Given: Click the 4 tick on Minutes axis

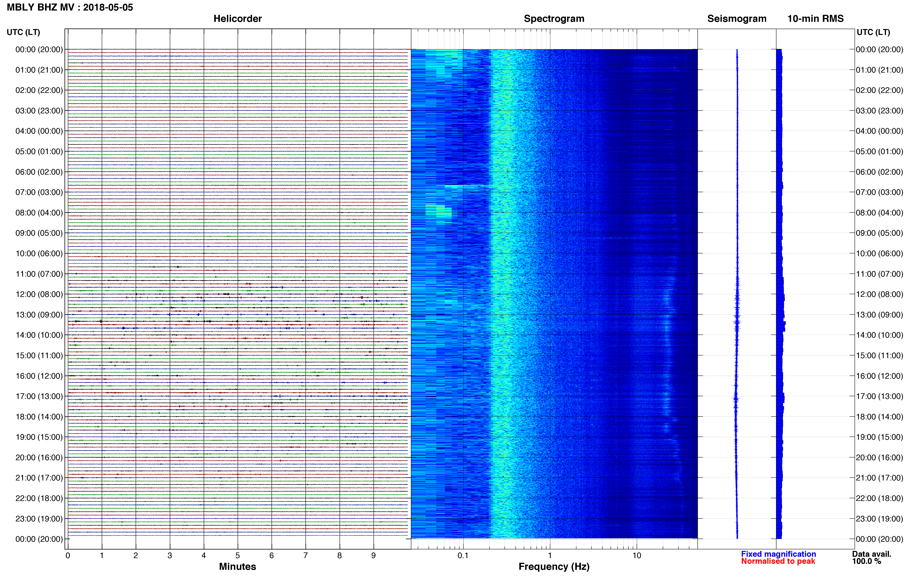Looking at the screenshot, I should [204, 555].
